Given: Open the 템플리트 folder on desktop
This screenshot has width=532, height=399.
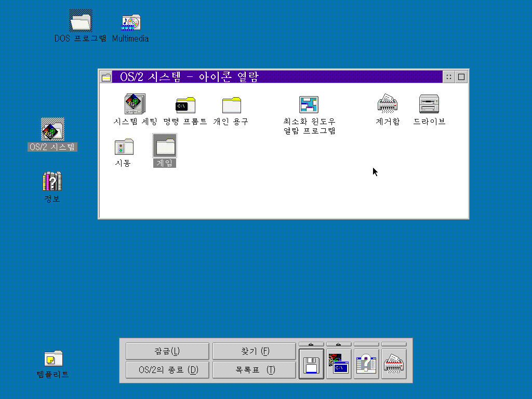Looking at the screenshot, I should (x=54, y=358).
